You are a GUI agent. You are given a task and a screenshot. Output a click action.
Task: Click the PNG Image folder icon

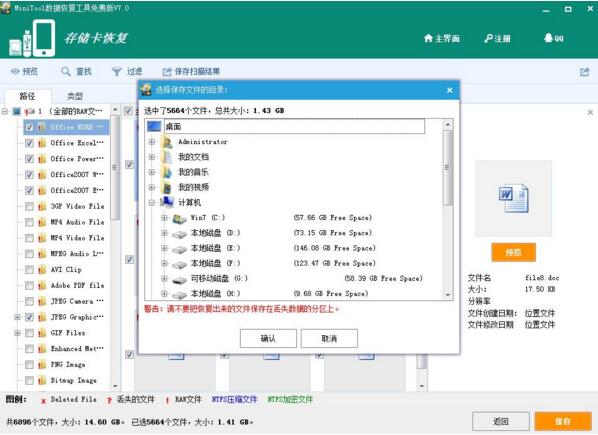coord(42,364)
